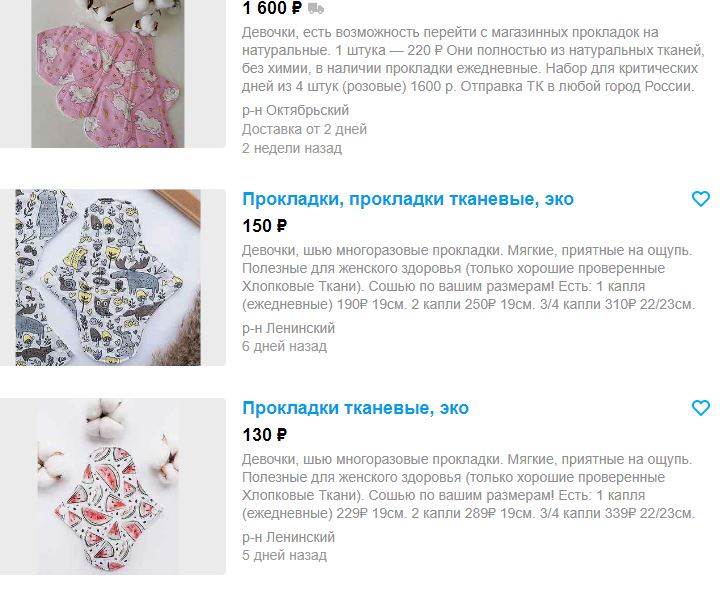Click description listing '1 капля (ежедневные) 229₽'

pos(468,486)
